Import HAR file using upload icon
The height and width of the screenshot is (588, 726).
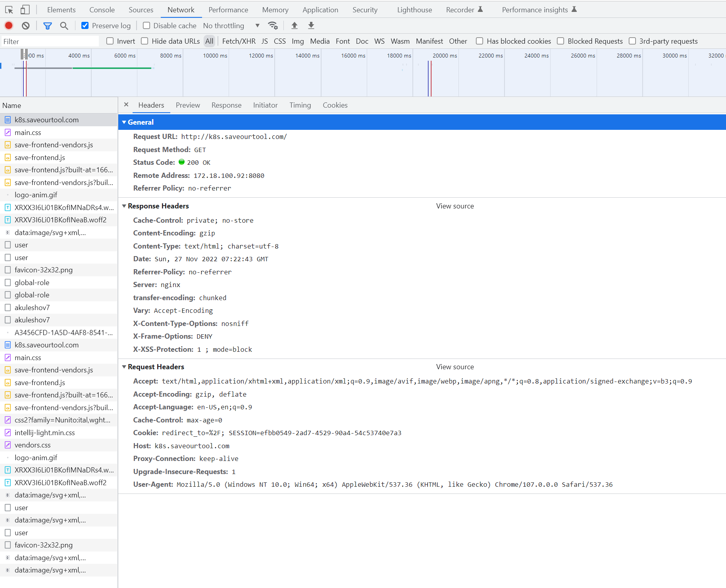click(x=294, y=25)
